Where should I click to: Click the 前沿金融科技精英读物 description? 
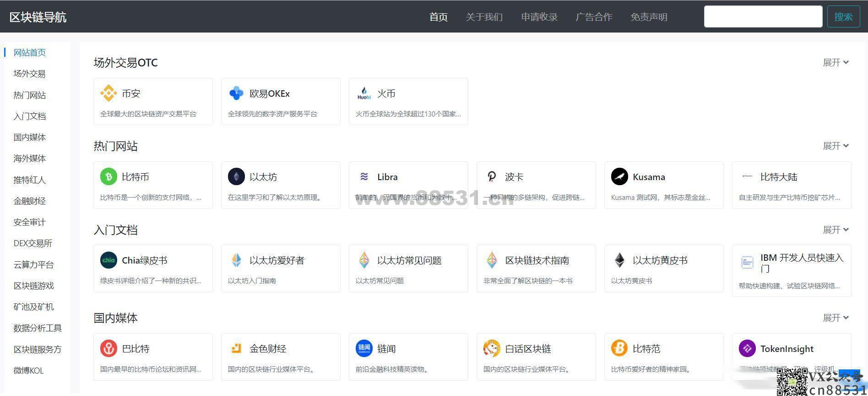[393, 369]
